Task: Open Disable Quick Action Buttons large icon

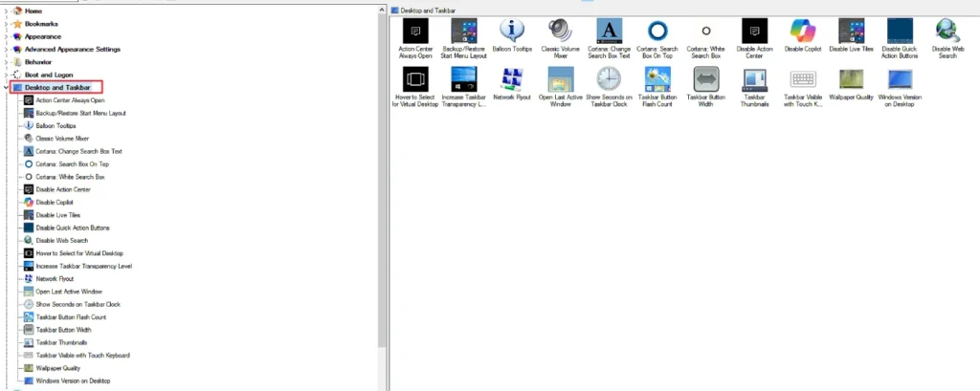Action: [x=900, y=31]
